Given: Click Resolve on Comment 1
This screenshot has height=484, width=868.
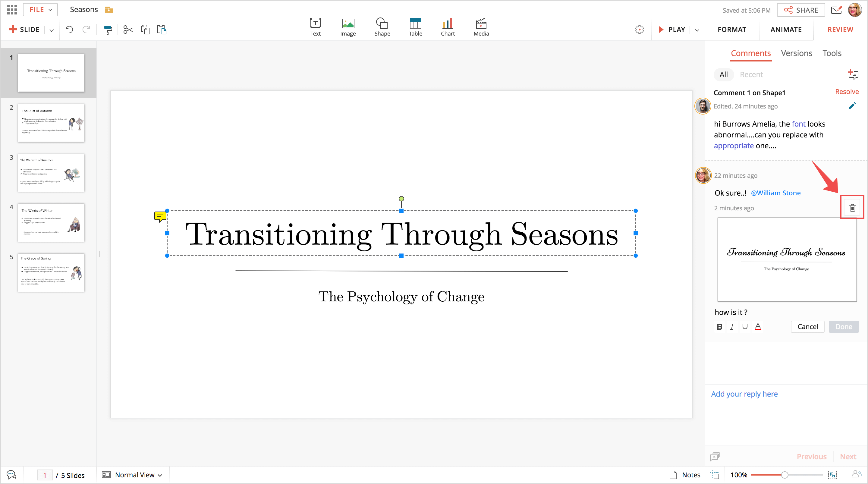Looking at the screenshot, I should tap(846, 92).
